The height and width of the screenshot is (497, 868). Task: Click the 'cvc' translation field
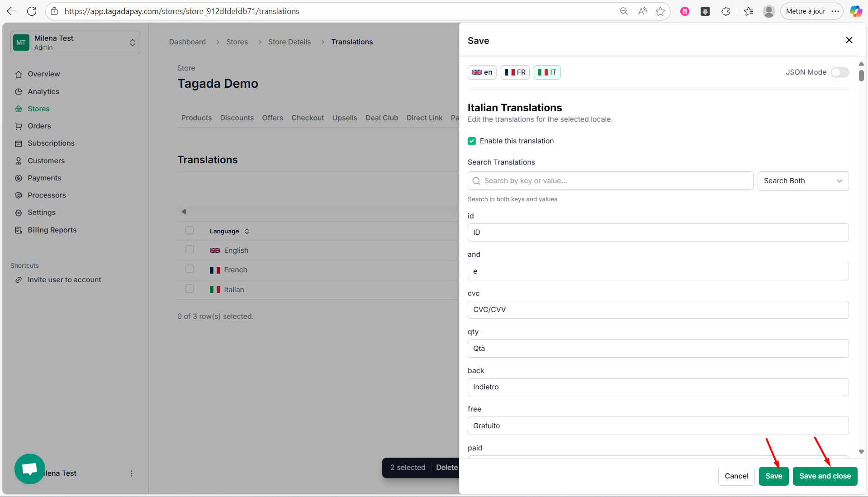658,310
